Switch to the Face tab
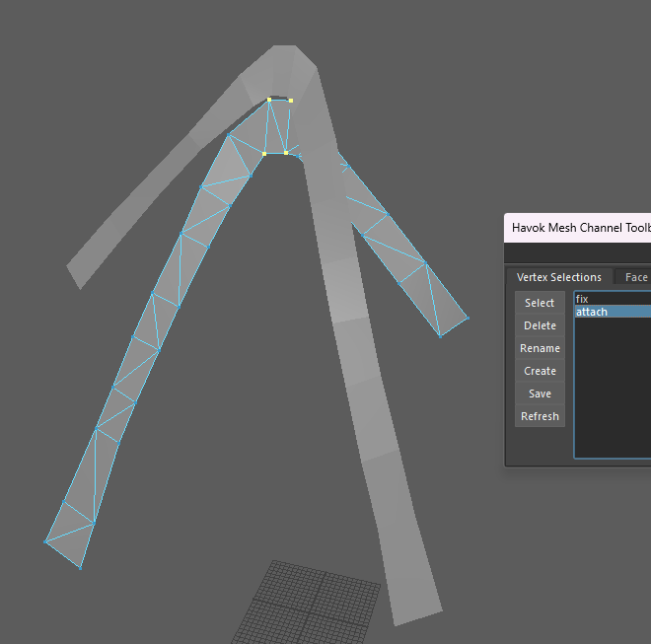The height and width of the screenshot is (644, 651). tap(633, 277)
